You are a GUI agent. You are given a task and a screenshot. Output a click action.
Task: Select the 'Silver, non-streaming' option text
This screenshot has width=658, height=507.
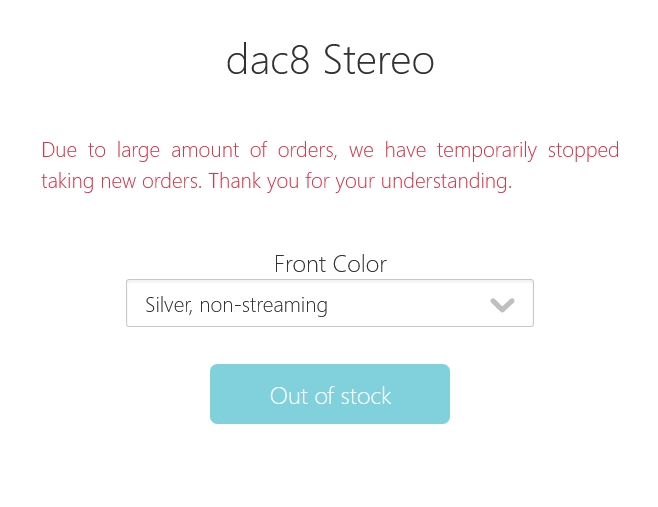click(x=236, y=305)
